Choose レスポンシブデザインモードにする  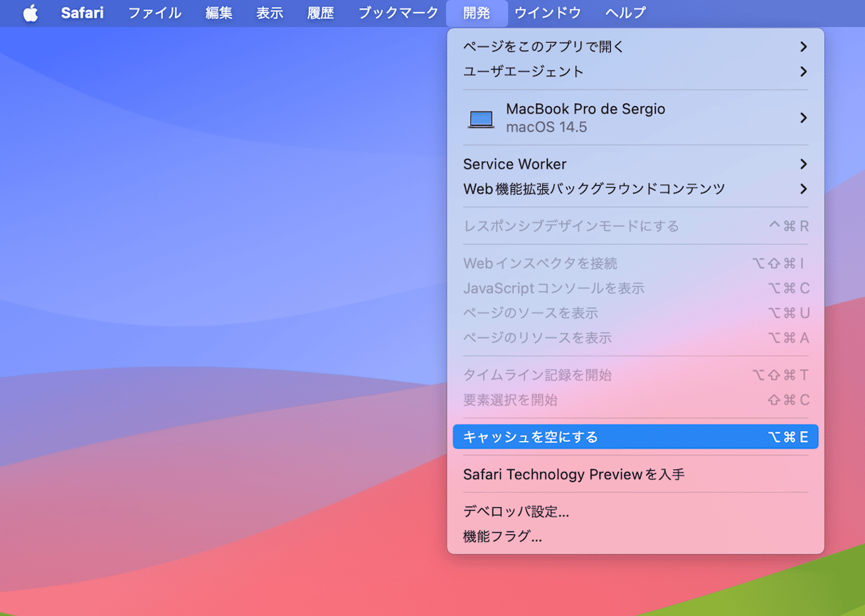(635, 226)
